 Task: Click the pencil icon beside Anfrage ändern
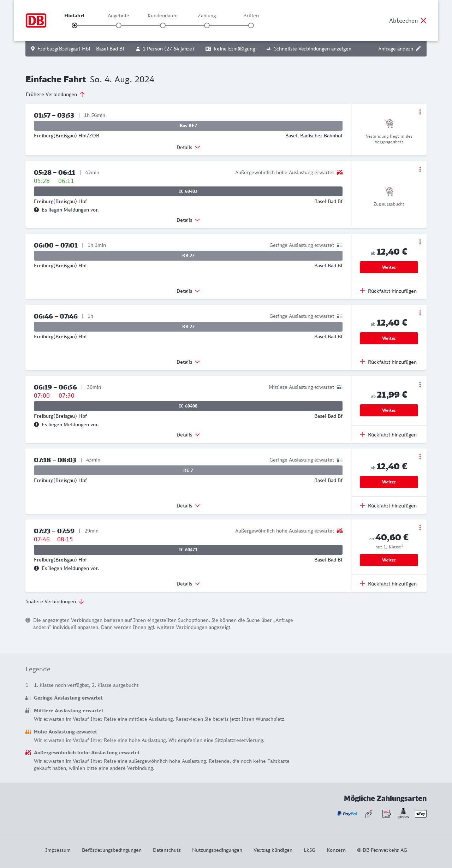(x=418, y=49)
